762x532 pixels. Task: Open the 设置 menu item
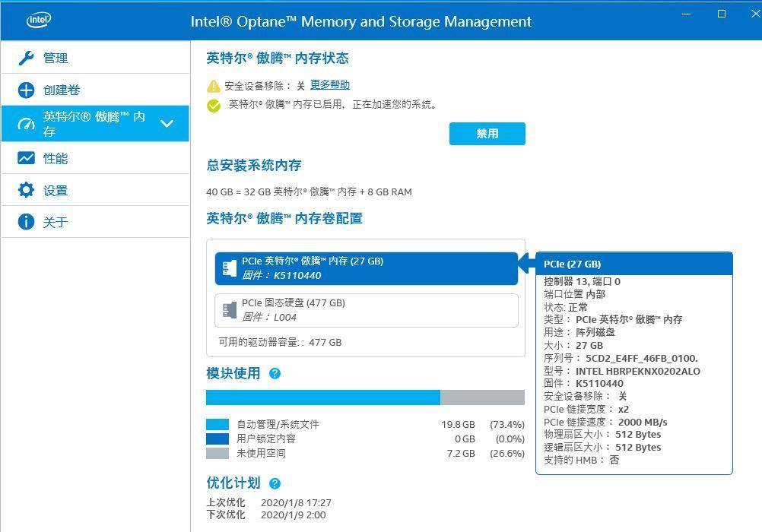coord(95,190)
